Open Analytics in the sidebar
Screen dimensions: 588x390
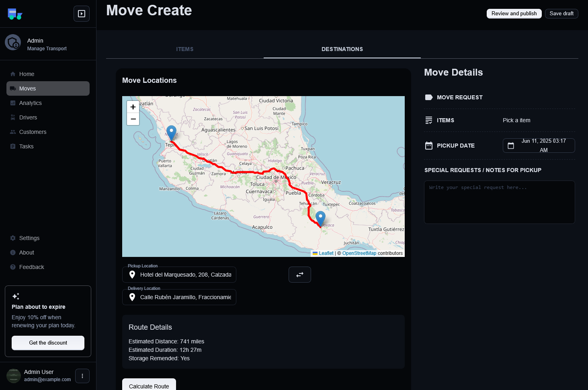(x=48, y=103)
